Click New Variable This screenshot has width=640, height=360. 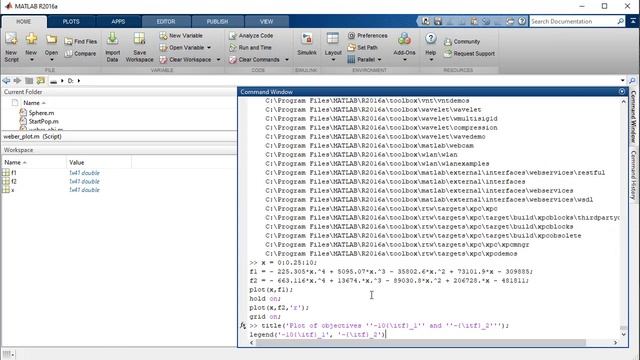coord(181,36)
